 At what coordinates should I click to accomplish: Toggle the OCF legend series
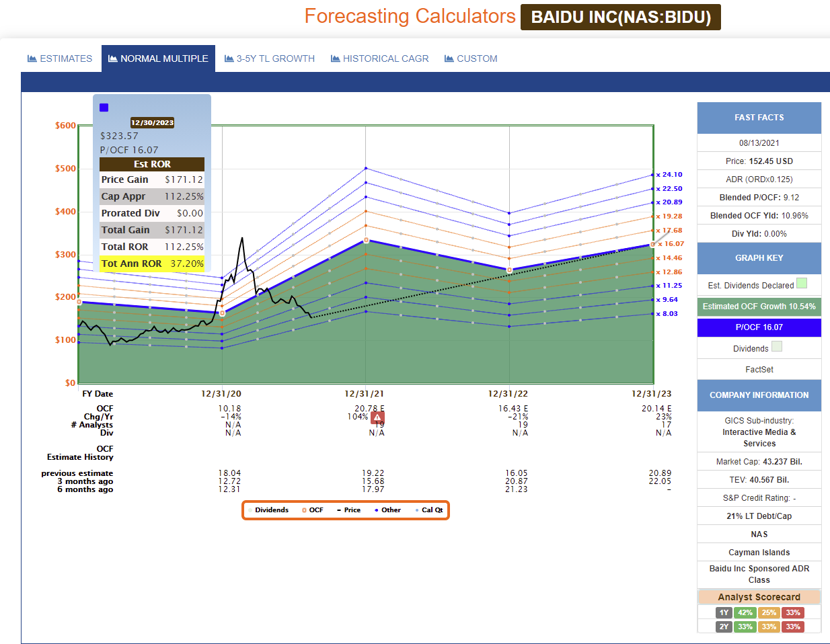(313, 510)
